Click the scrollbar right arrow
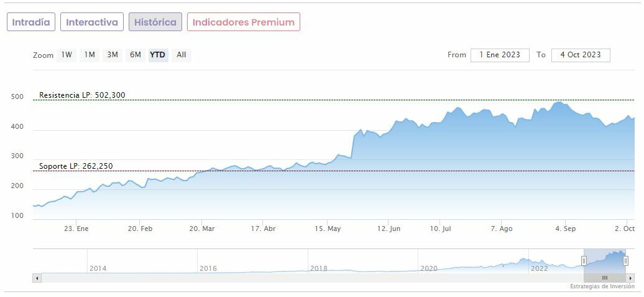The width and height of the screenshot is (644, 297). (x=631, y=278)
